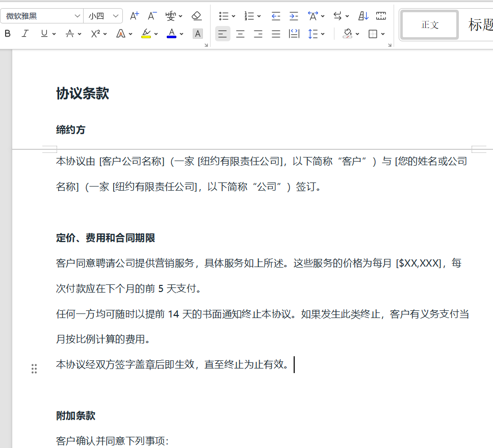Toggle italic formatting

pyautogui.click(x=25, y=34)
